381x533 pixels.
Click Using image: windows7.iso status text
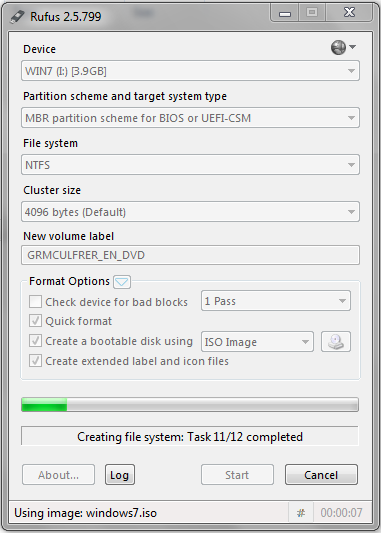click(85, 513)
